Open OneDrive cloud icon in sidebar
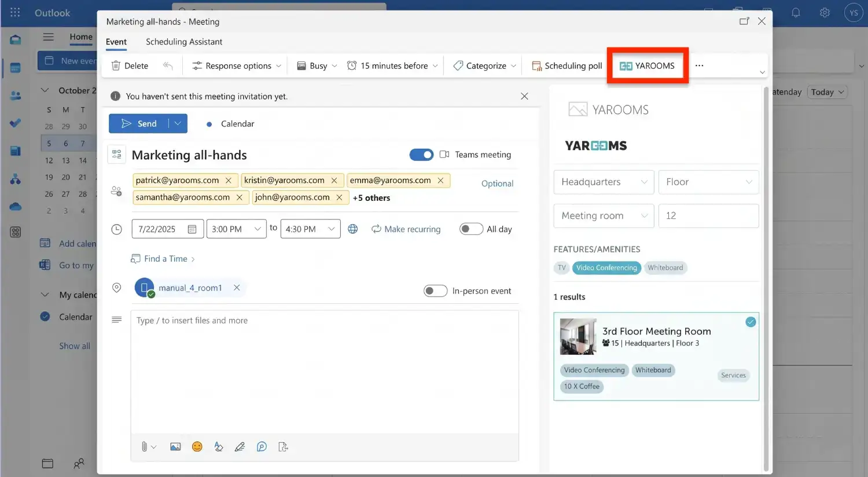This screenshot has height=477, width=868. point(16,207)
